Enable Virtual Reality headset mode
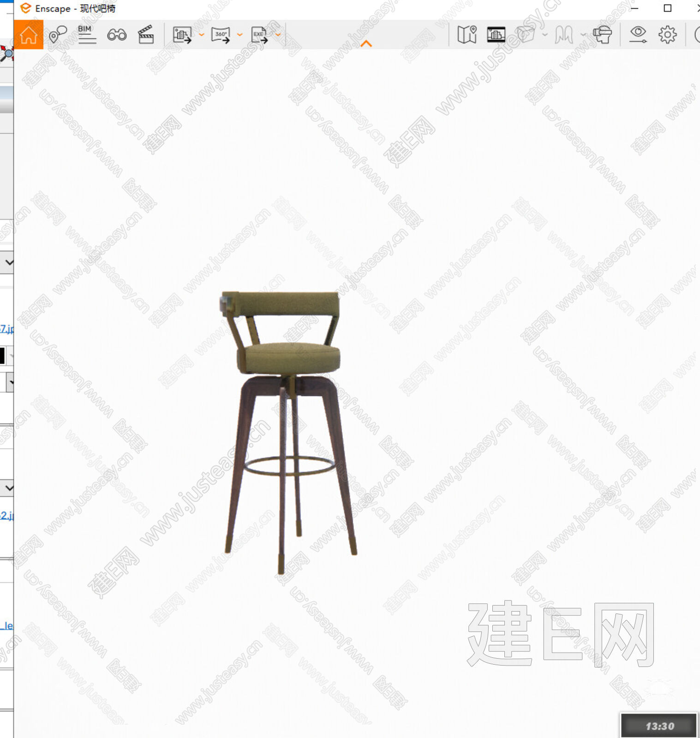This screenshot has height=738, width=700. tap(603, 35)
